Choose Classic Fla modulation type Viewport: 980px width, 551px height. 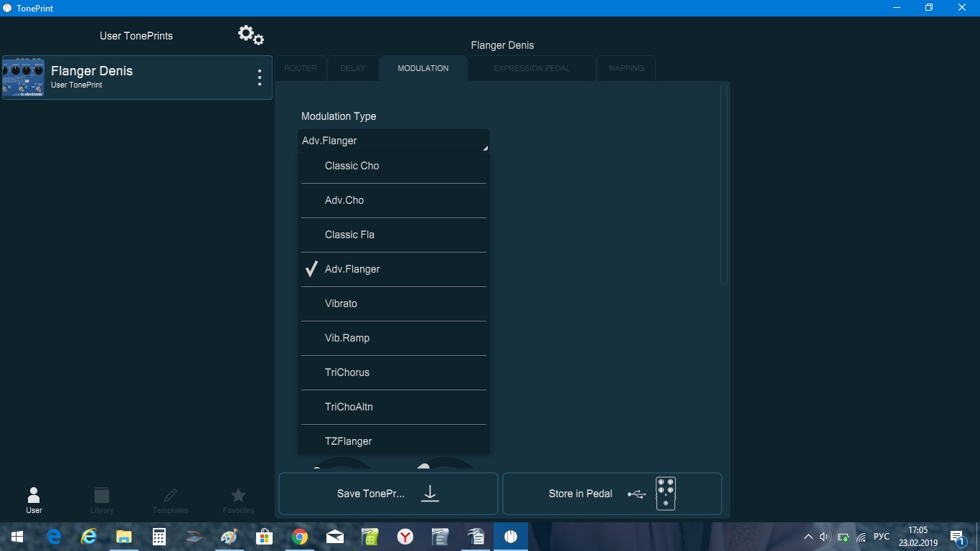tap(394, 235)
